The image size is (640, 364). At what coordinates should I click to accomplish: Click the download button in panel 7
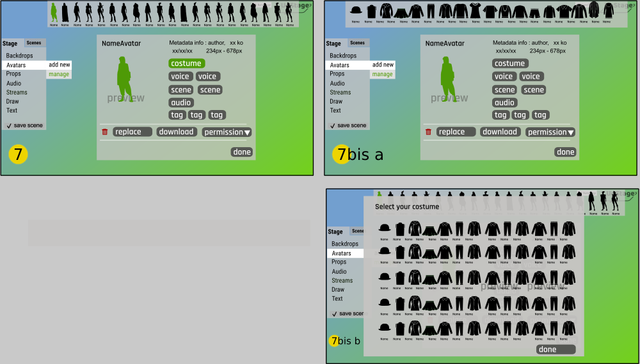177,132
